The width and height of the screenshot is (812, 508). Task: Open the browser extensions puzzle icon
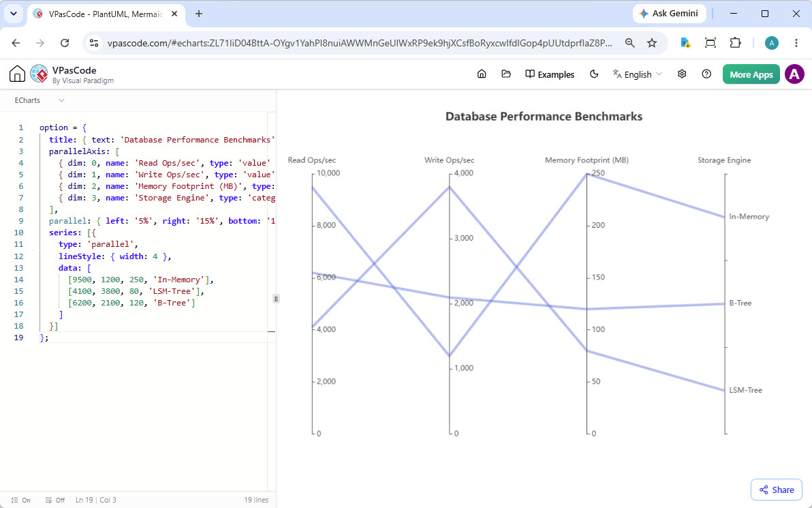[x=735, y=43]
